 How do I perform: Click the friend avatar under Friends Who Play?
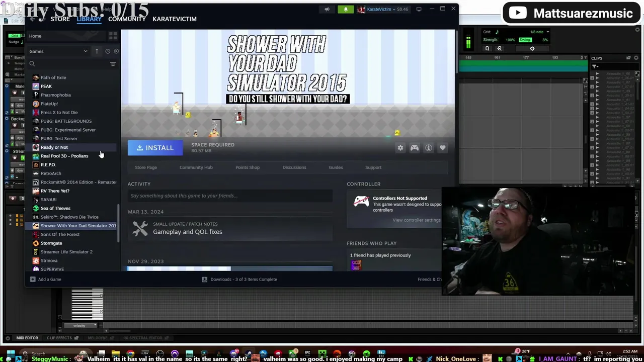pyautogui.click(x=356, y=265)
